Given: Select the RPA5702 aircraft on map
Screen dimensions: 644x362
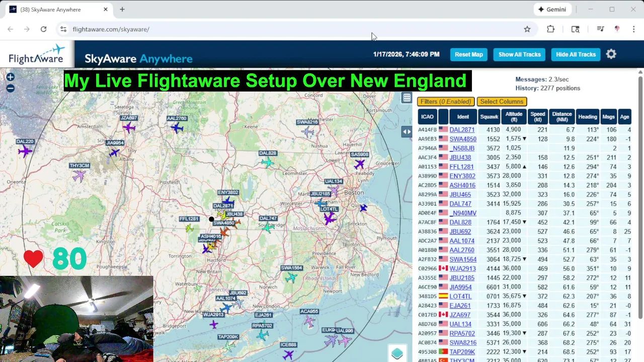Looking at the screenshot, I should click(x=262, y=335).
